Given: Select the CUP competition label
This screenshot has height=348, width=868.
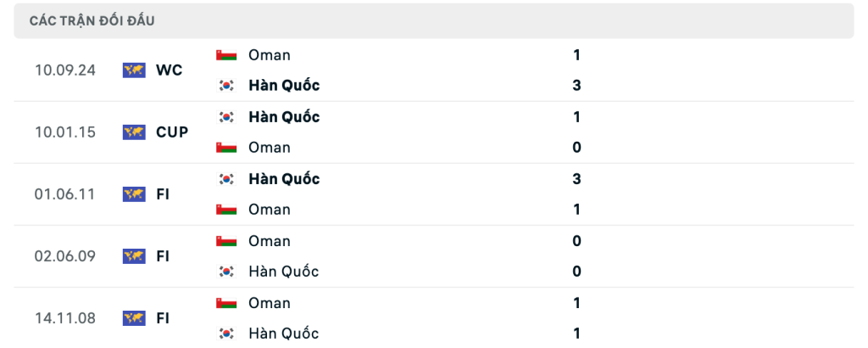Looking at the screenshot, I should (x=172, y=132).
